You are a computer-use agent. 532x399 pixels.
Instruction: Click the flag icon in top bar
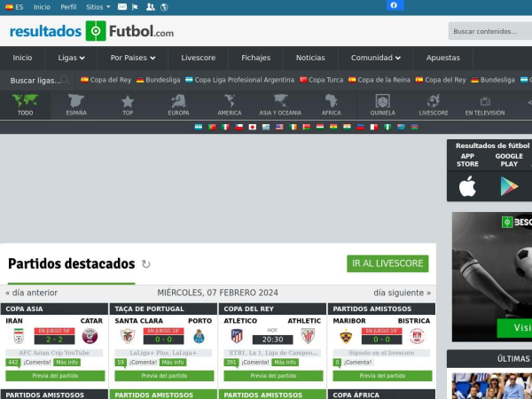point(135,7)
